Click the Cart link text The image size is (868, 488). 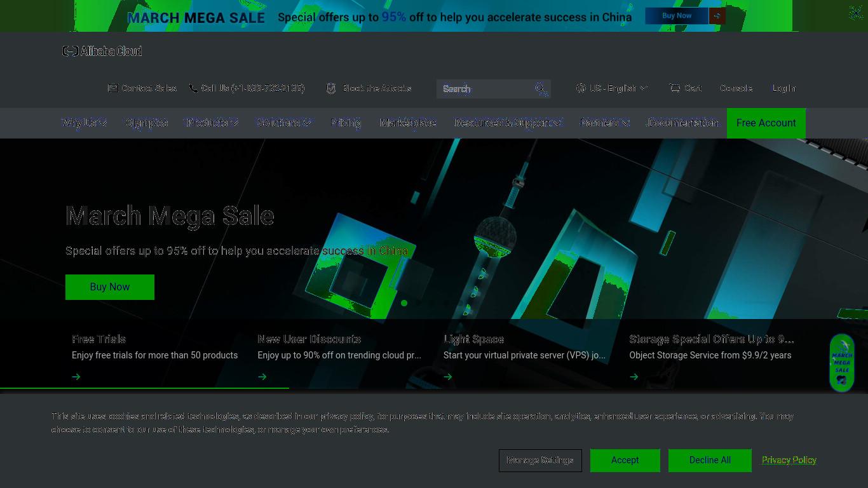pyautogui.click(x=693, y=88)
